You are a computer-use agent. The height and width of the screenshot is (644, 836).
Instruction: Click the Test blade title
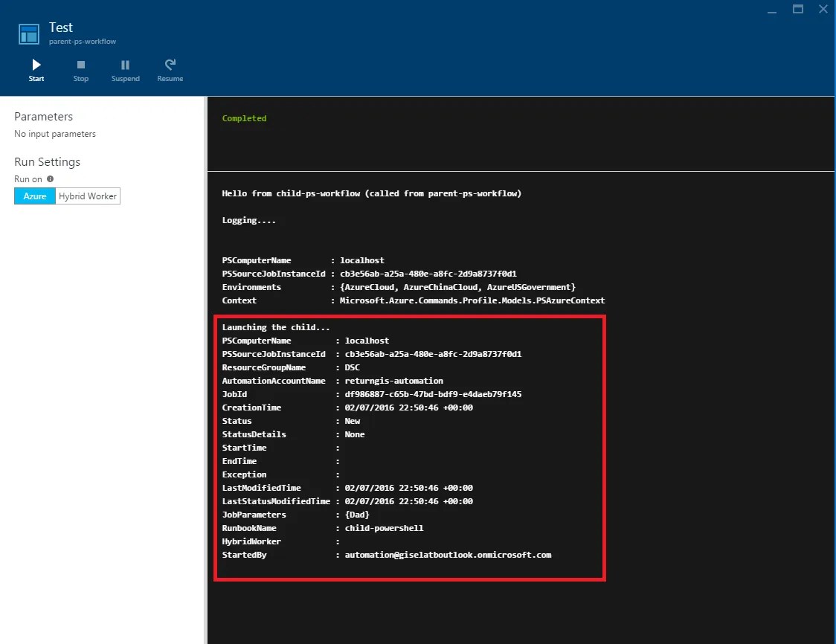(61, 28)
